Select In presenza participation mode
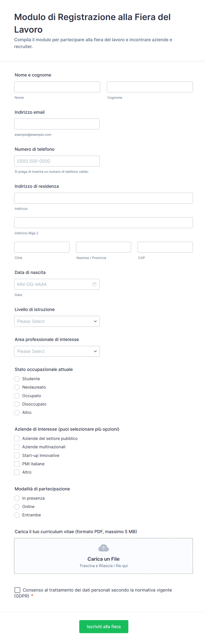Viewport: 205px width, 644px height. [x=17, y=498]
